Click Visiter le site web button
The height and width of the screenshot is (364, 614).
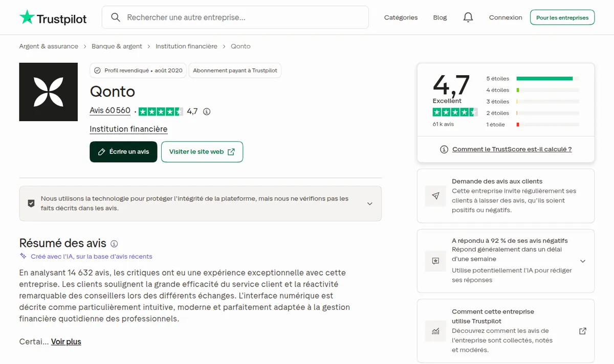pyautogui.click(x=202, y=152)
